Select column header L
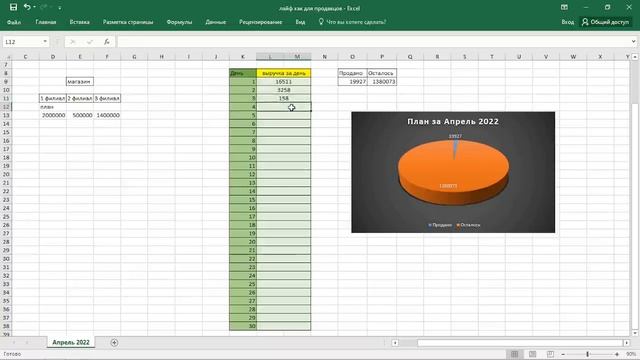The width and height of the screenshot is (640, 360). [x=270, y=57]
